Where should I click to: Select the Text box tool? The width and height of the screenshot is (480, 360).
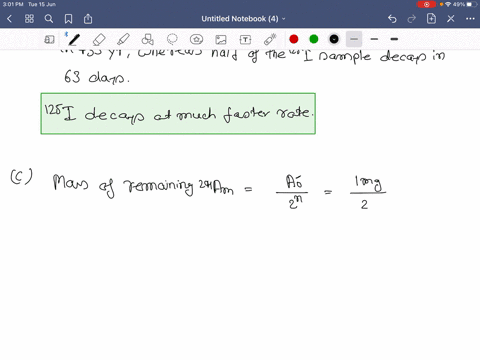click(x=245, y=39)
